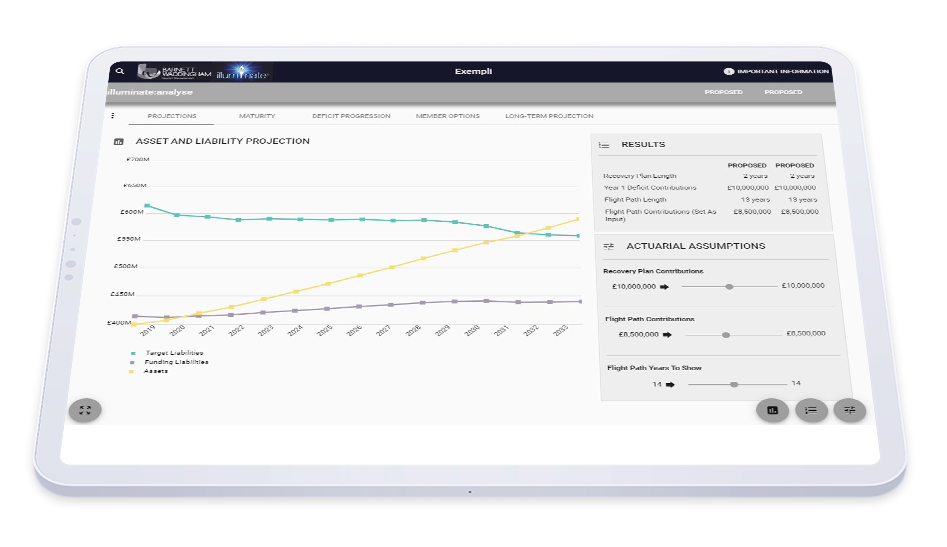This screenshot has height=547, width=947.
Task: Show results via round list button
Action: 811,411
